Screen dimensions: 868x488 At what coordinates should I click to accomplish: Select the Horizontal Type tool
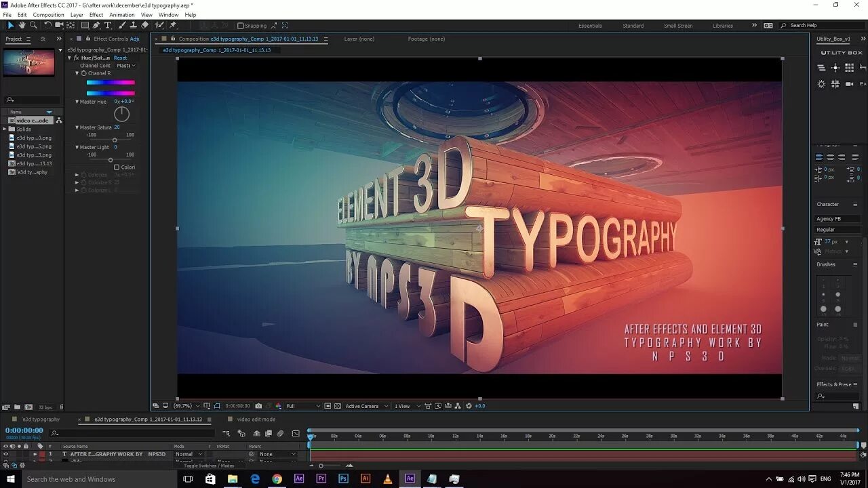pyautogui.click(x=108, y=25)
